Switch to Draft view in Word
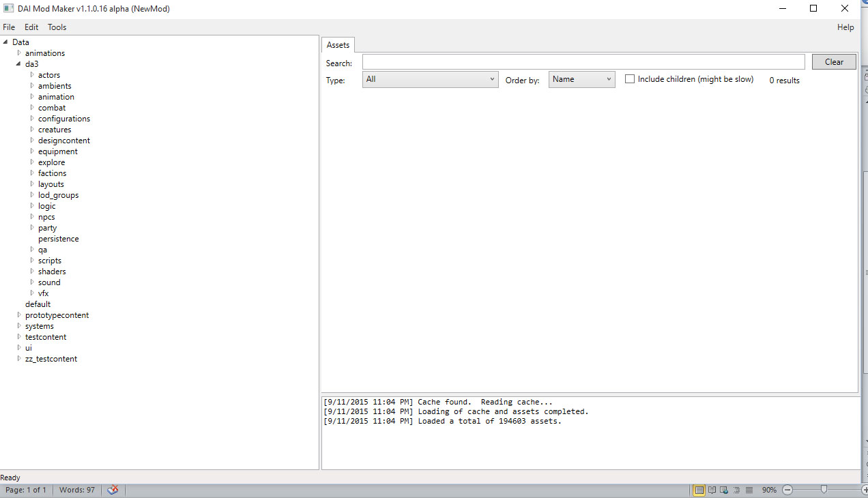The width and height of the screenshot is (868, 498). click(x=749, y=490)
